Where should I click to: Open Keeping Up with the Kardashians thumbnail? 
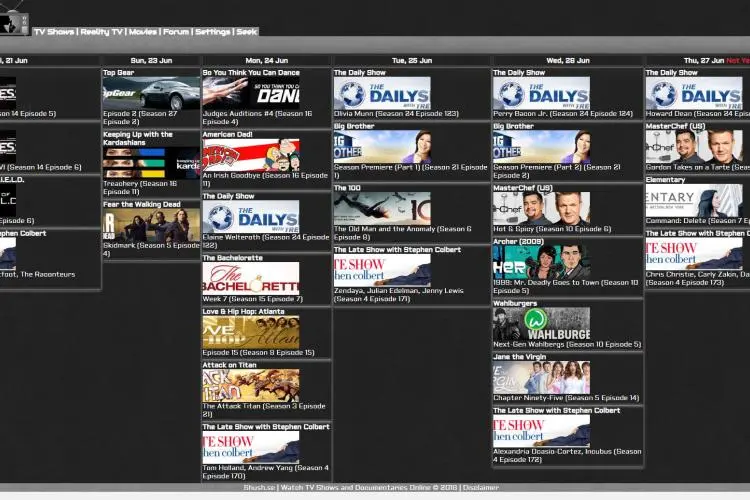click(x=151, y=163)
